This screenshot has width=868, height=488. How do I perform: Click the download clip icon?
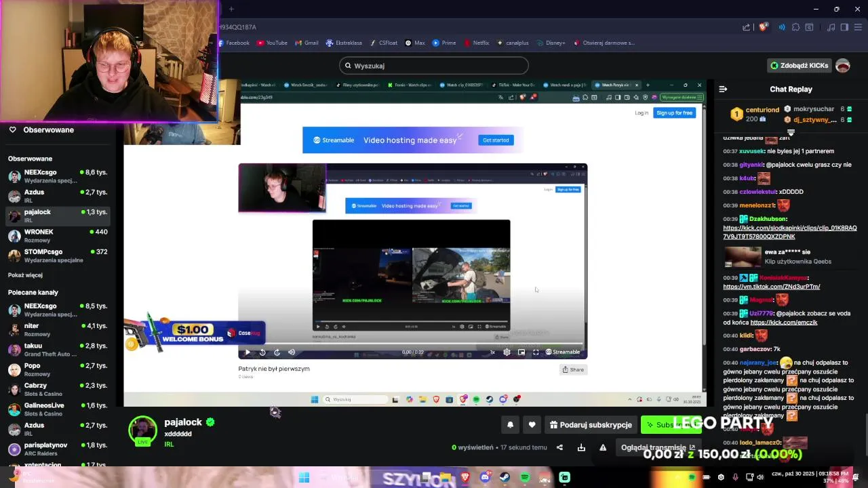tap(581, 447)
